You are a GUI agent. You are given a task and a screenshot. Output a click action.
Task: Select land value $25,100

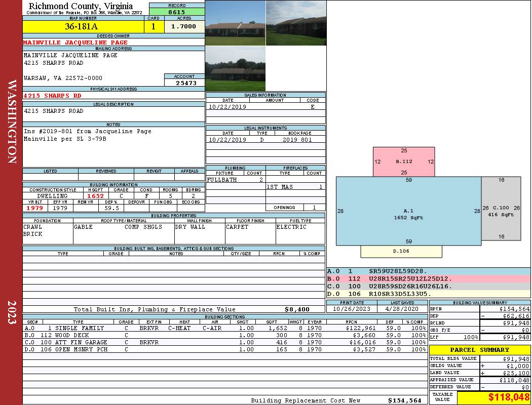[x=516, y=373]
